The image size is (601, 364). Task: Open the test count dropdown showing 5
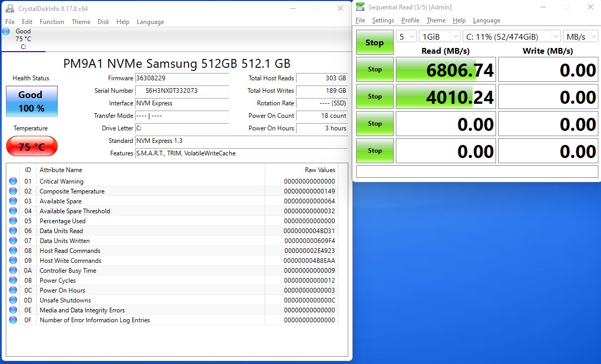tap(406, 37)
